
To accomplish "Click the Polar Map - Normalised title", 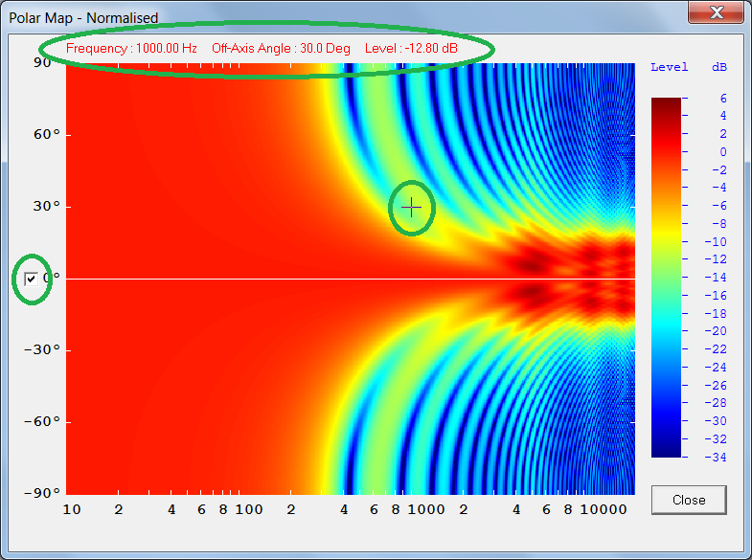I will tap(83, 18).
